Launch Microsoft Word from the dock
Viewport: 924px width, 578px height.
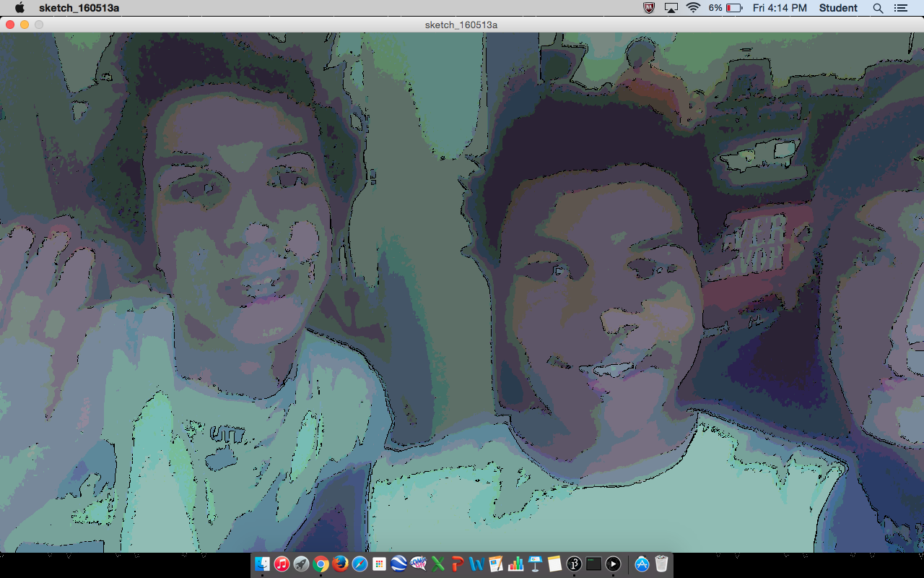[476, 564]
